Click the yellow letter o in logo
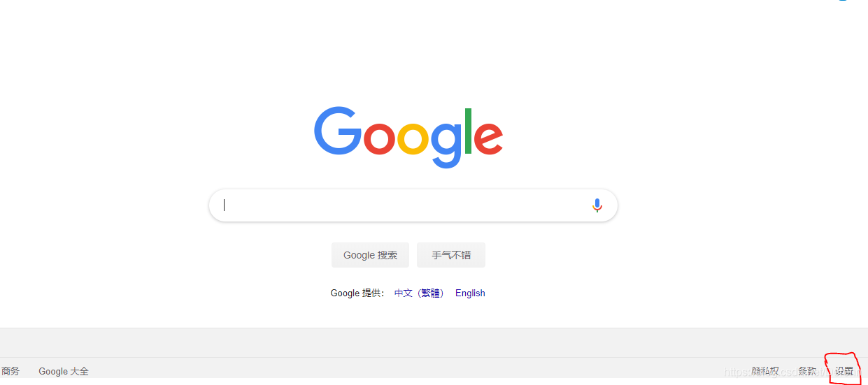Image resolution: width=868 pixels, height=385 pixels. pos(413,138)
